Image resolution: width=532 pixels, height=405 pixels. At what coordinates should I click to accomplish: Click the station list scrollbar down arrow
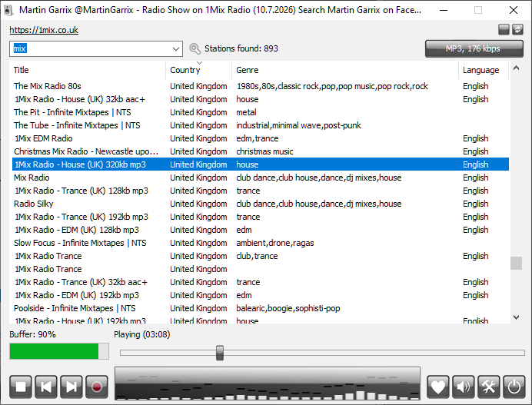[x=516, y=317]
